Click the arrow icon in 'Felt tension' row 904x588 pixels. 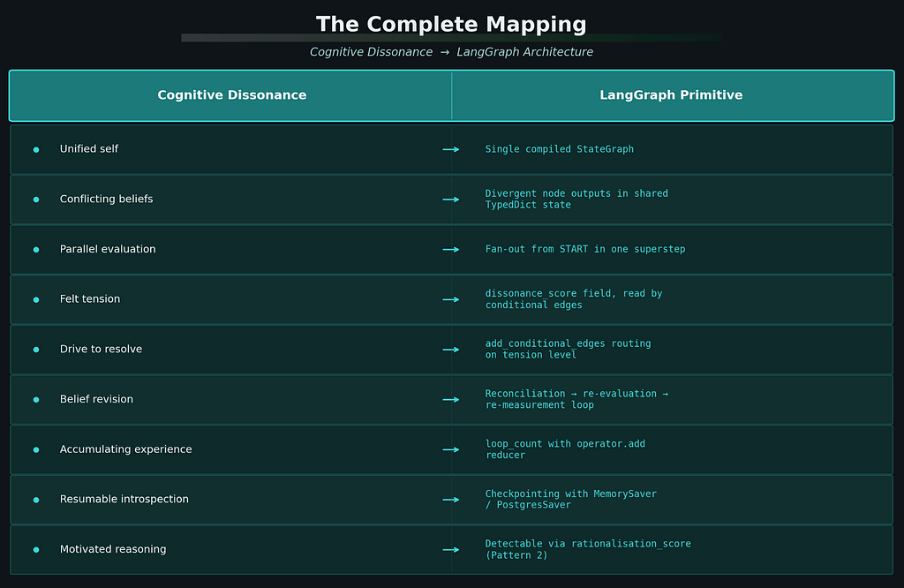pyautogui.click(x=451, y=300)
